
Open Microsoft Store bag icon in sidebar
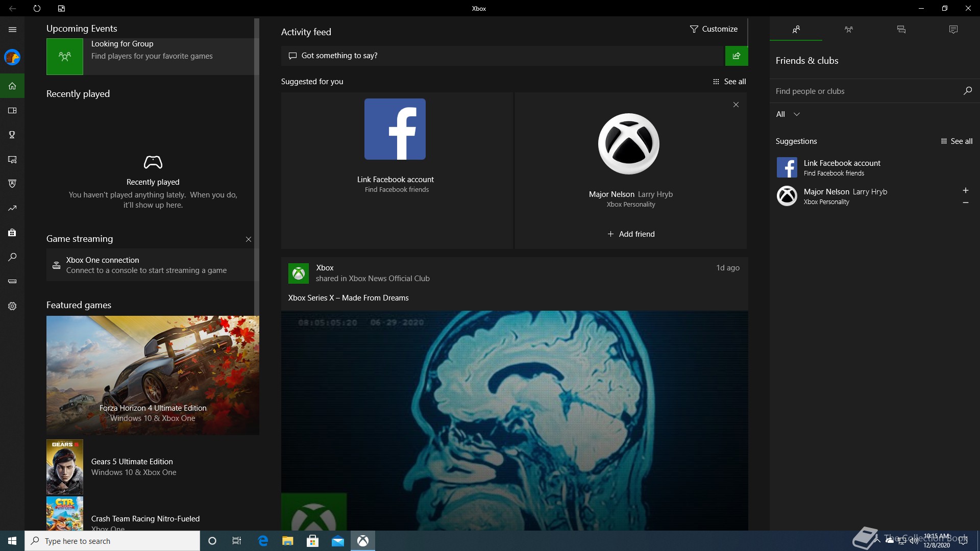12,233
